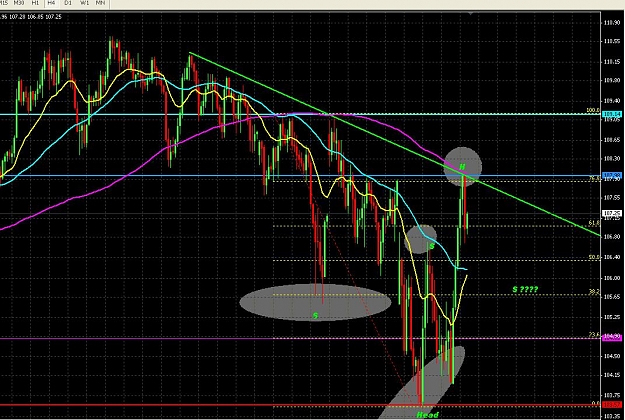This screenshot has height=420, width=625.
Task: Click the cyan 109.14 price tag
Action: click(x=612, y=114)
